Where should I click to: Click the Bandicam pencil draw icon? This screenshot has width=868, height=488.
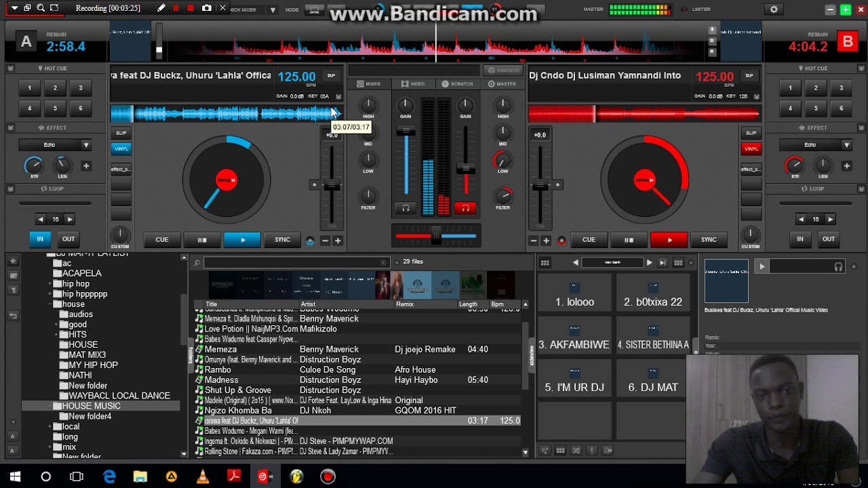click(161, 8)
